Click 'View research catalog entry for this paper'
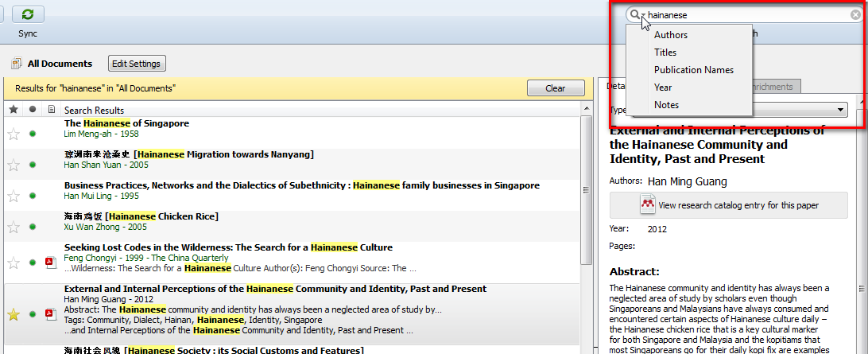Viewport: 868px width, 354px height. 728,205
